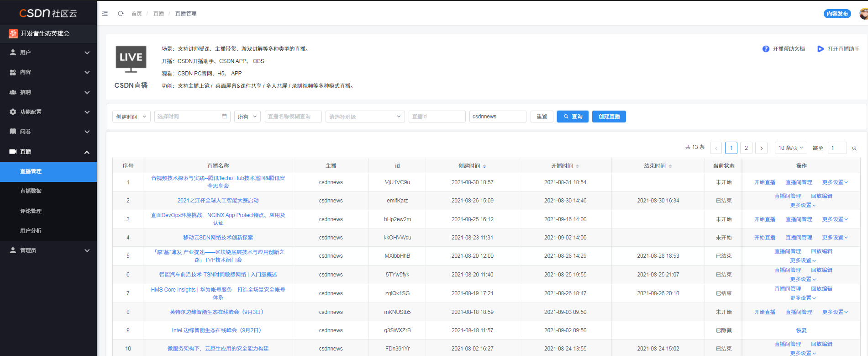
Task: Go to 直播 breadcrumb
Action: coord(158,14)
